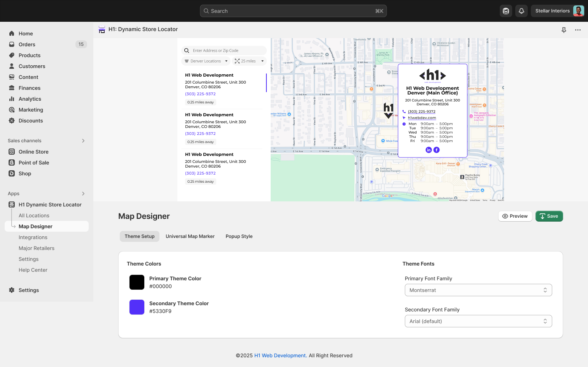Open the sidekick assistant icon in top bar
Image resolution: width=588 pixels, height=367 pixels.
pos(506,11)
